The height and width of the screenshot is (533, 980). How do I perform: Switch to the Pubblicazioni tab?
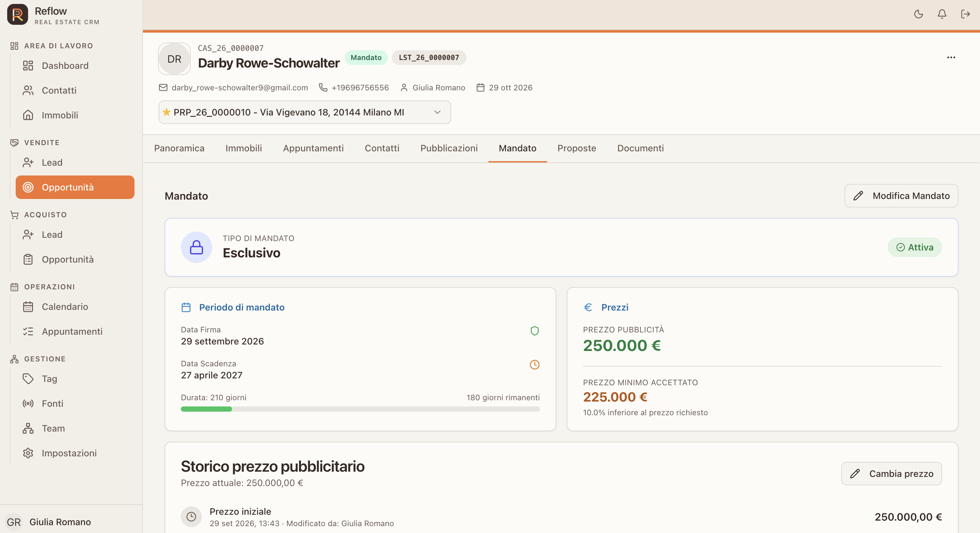click(x=449, y=148)
